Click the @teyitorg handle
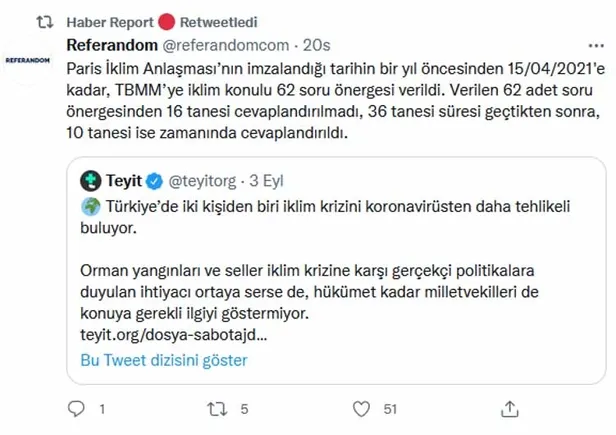 (205, 183)
